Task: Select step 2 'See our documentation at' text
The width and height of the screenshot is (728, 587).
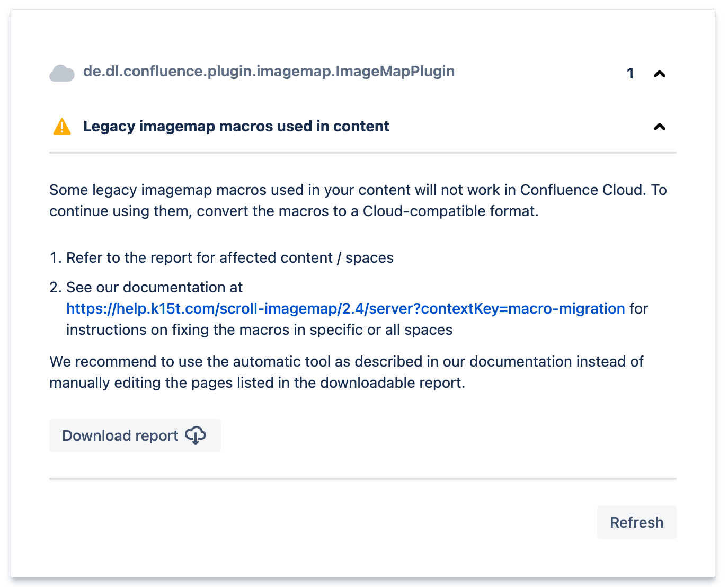Action: pos(154,288)
